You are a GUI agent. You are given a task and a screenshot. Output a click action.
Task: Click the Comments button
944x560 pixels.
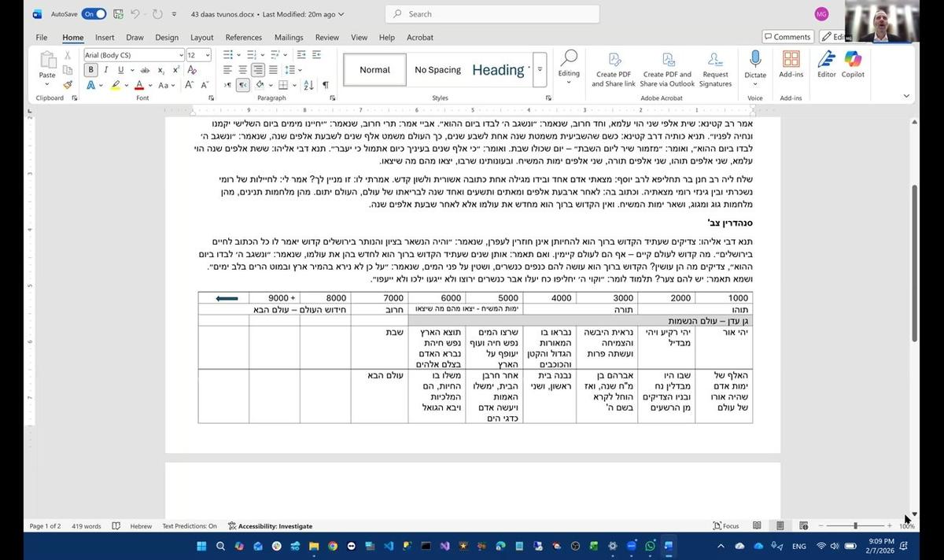787,37
